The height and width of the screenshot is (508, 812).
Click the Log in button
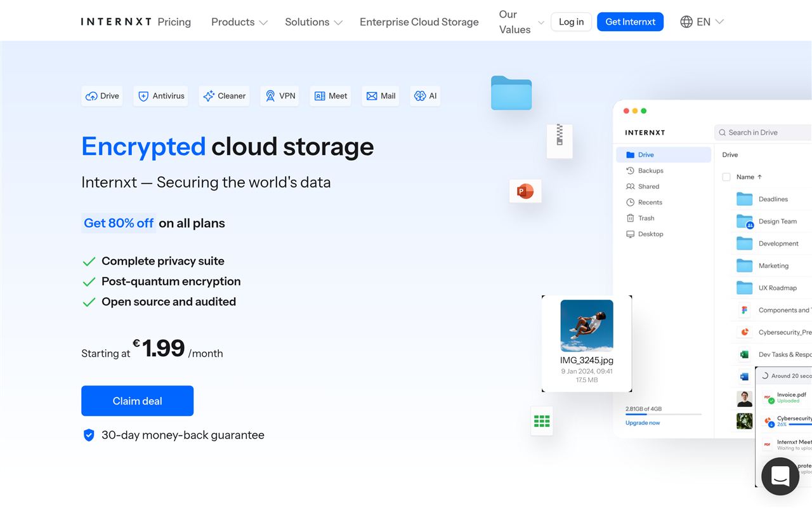click(x=571, y=22)
